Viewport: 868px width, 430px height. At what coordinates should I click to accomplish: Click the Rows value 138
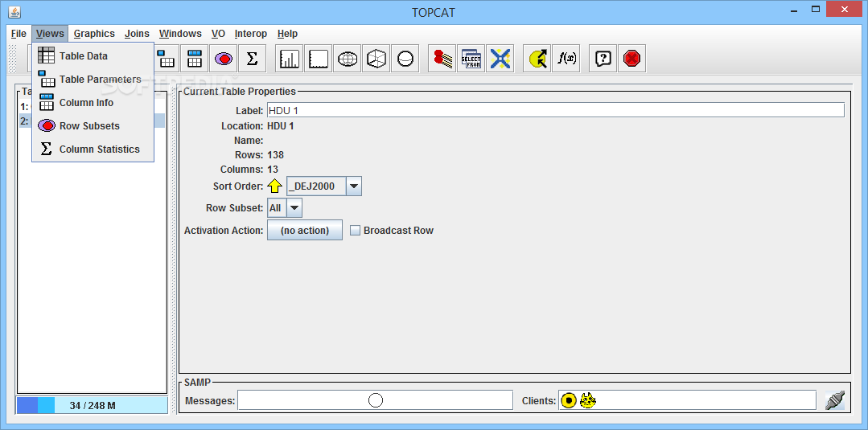(x=275, y=155)
